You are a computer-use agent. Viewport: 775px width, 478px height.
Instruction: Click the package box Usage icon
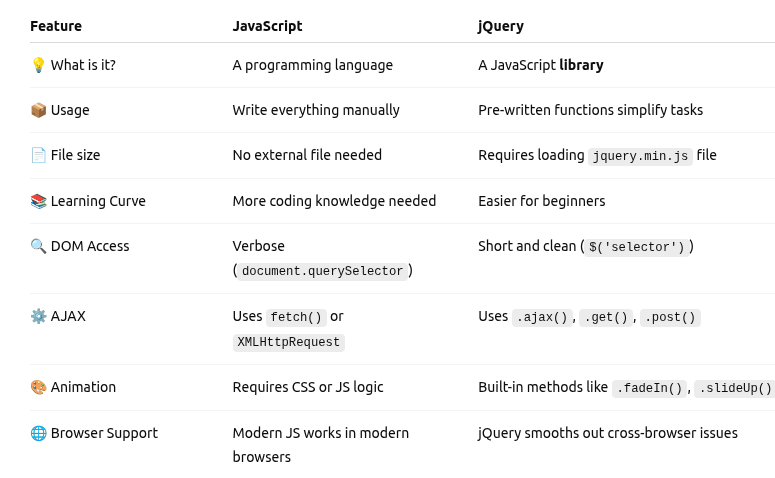pyautogui.click(x=39, y=110)
